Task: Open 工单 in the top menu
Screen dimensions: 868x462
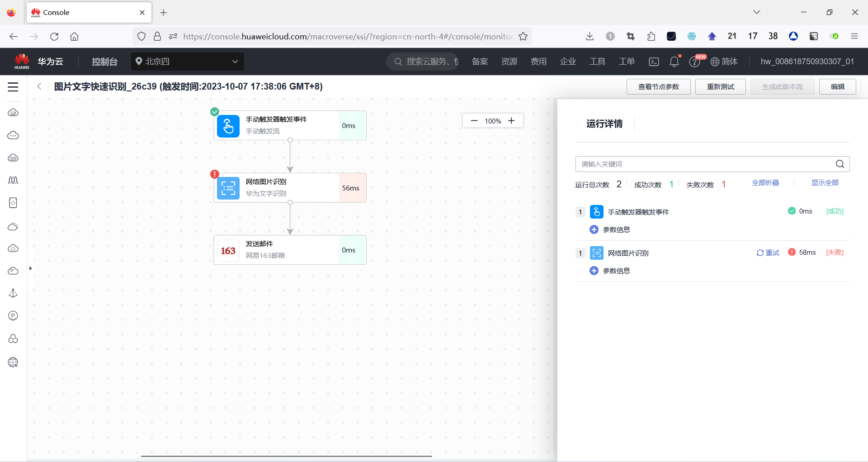Action: point(627,62)
